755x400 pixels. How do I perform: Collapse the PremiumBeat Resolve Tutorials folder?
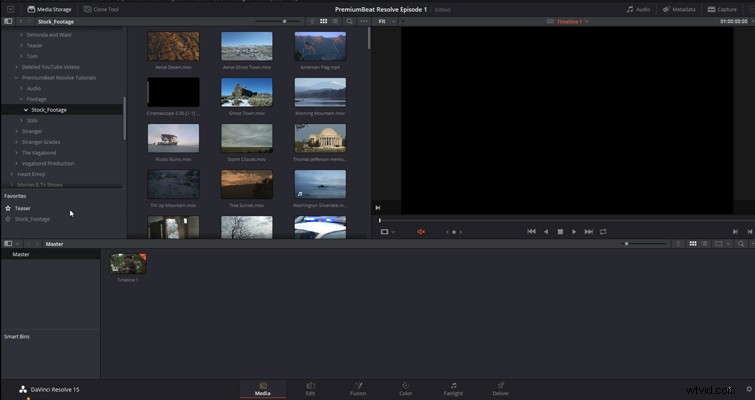click(x=16, y=77)
